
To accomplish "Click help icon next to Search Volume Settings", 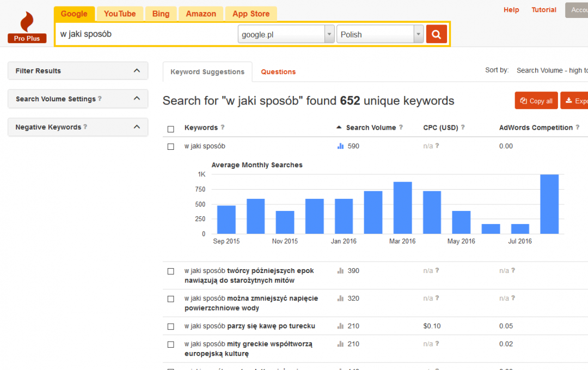I will click(x=100, y=99).
